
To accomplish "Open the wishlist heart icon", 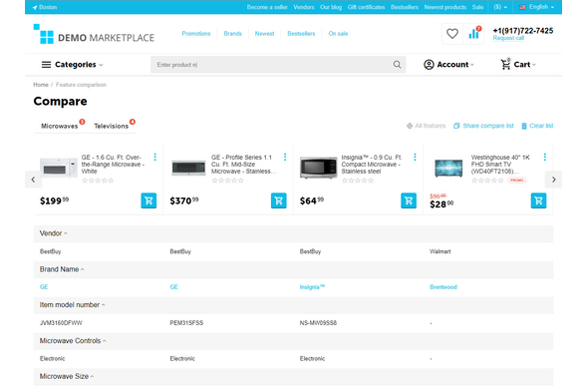I will (x=451, y=34).
